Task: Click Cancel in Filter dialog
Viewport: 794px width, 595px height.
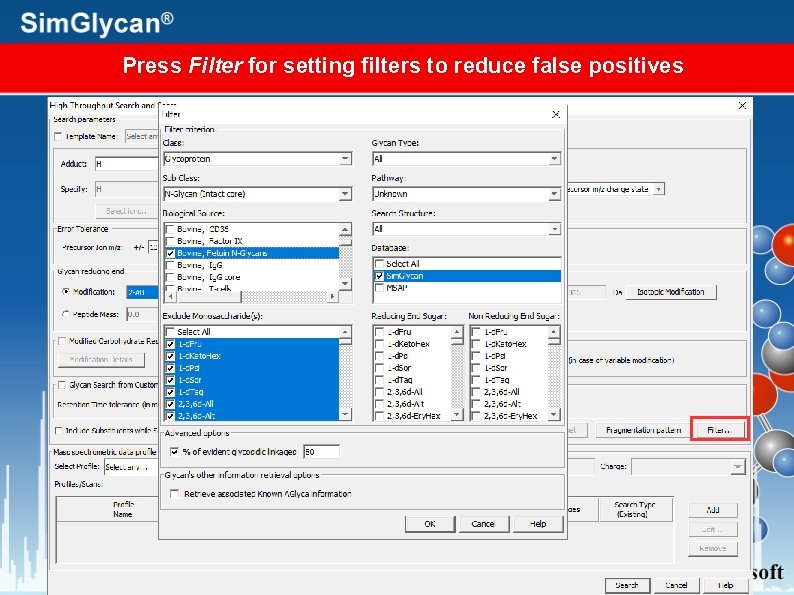Action: pos(484,524)
